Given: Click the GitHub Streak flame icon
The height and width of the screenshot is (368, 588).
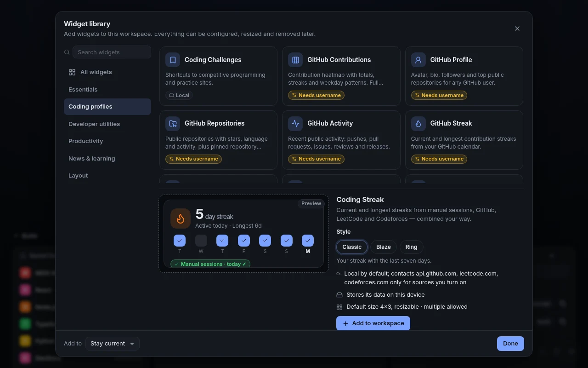Looking at the screenshot, I should click(x=418, y=123).
